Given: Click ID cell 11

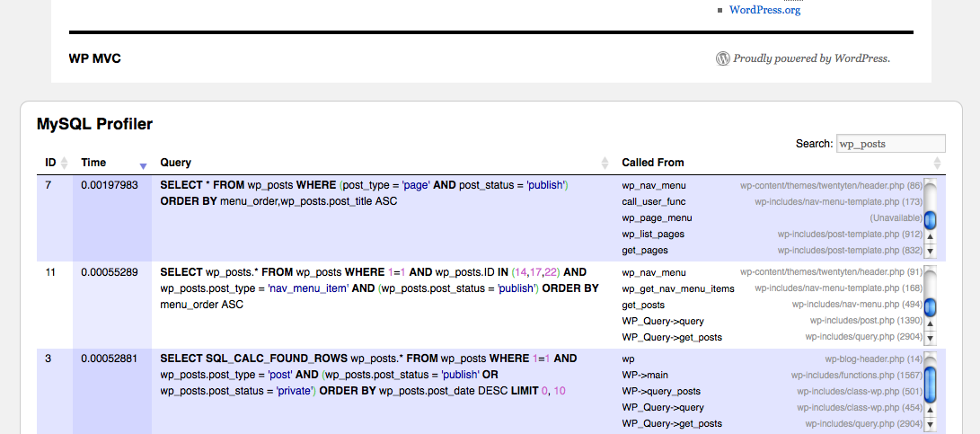Looking at the screenshot, I should tap(50, 272).
